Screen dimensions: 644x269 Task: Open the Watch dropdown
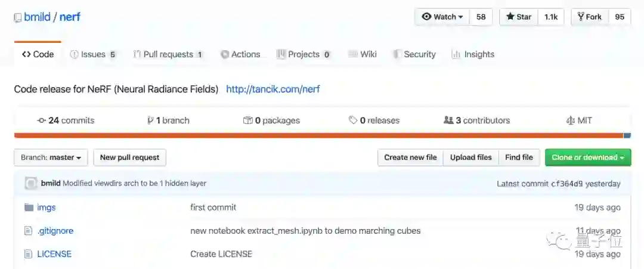(x=442, y=17)
